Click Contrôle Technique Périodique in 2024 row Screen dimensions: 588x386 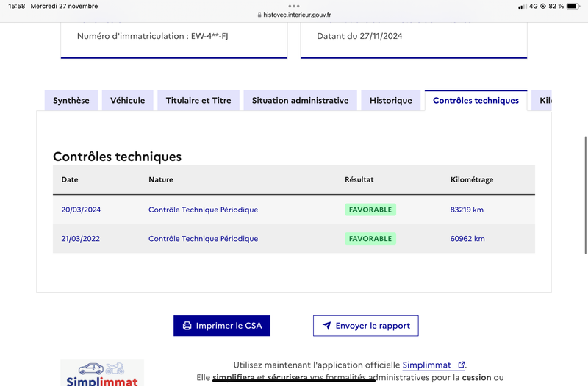point(204,210)
